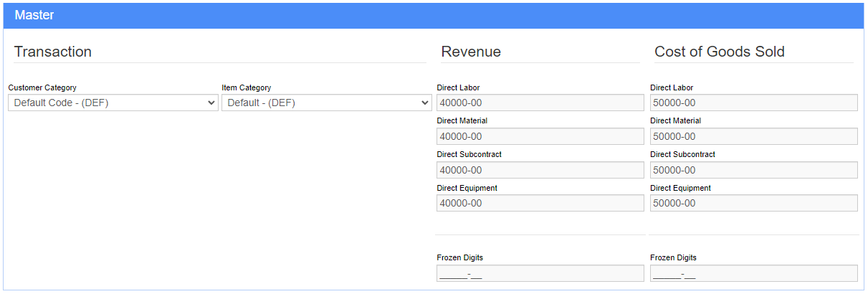Select the Revenue Direct Subcontract field
This screenshot has width=868, height=294.
(540, 170)
